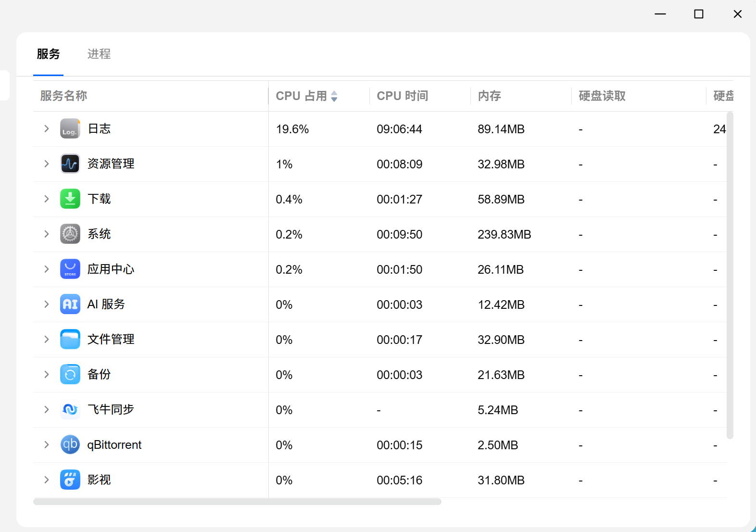Click the 日志 log service icon
756x532 pixels.
(x=70, y=129)
